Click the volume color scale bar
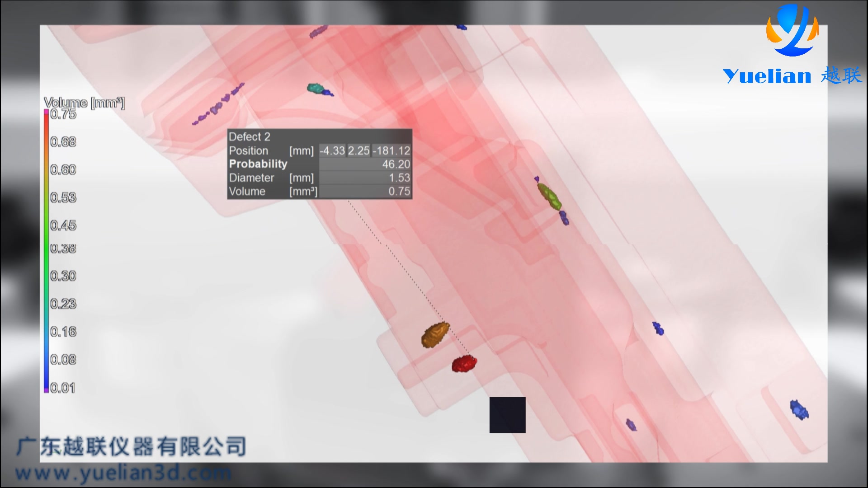This screenshot has height=488, width=868. click(x=46, y=251)
